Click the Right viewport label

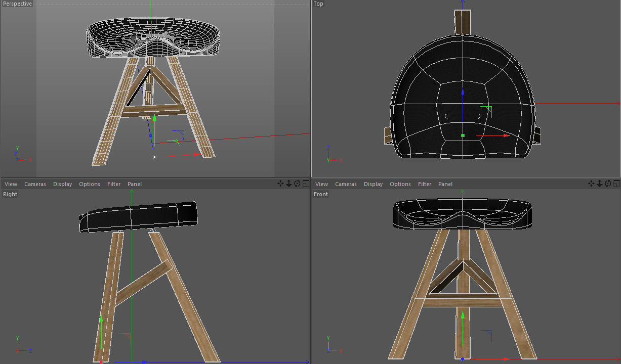(10, 194)
